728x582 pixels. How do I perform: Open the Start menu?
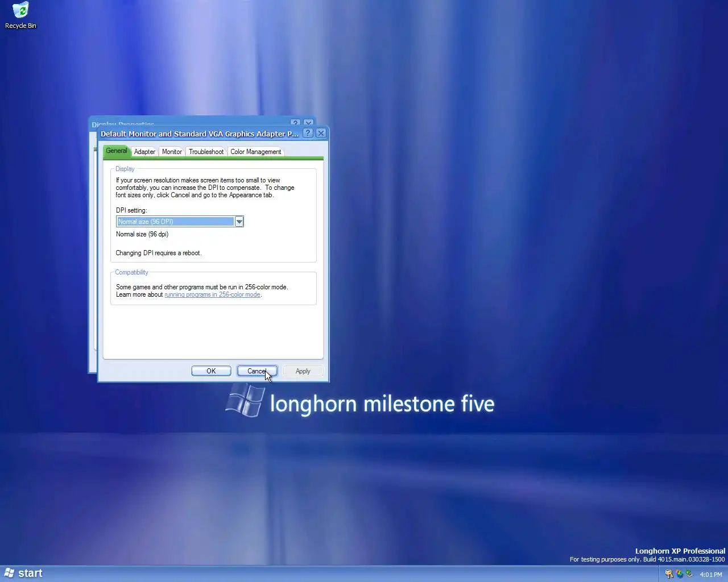23,573
